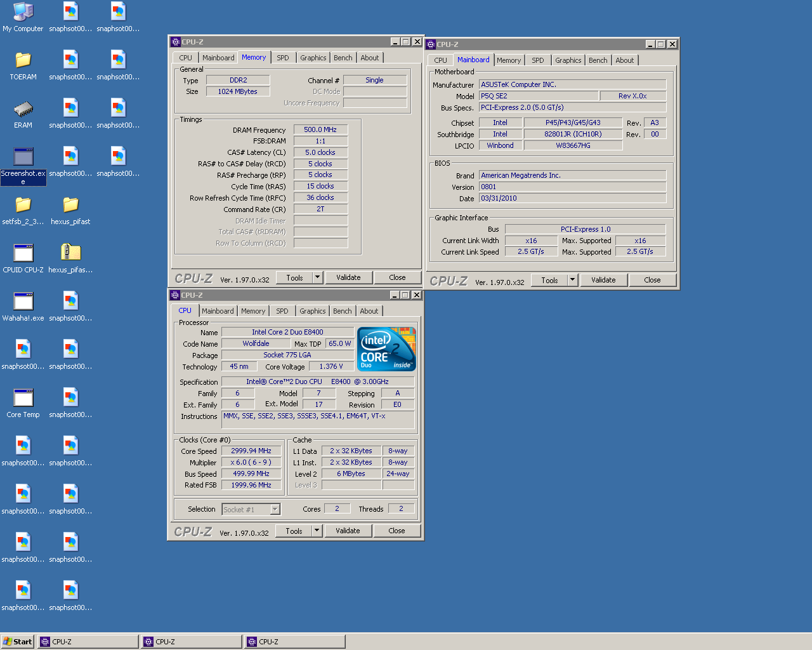This screenshot has width=812, height=650.
Task: Click the Tools button in the bottom CPU window
Action: click(294, 531)
